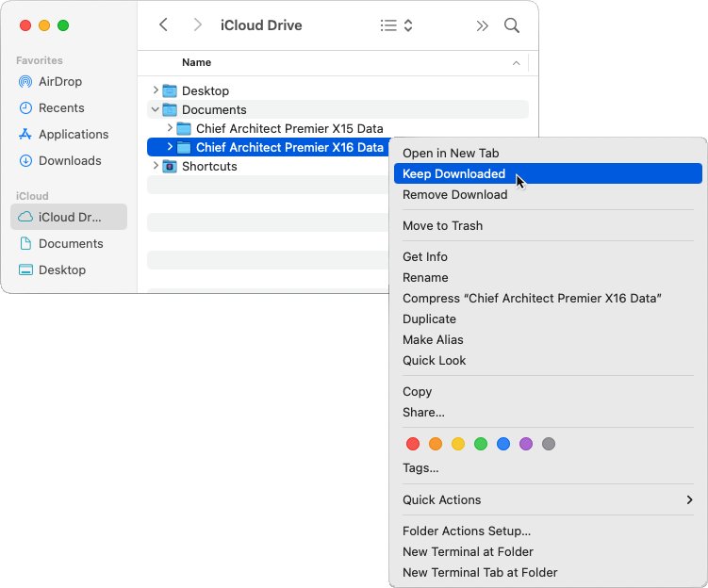Select the Documents folder row

[x=338, y=109]
